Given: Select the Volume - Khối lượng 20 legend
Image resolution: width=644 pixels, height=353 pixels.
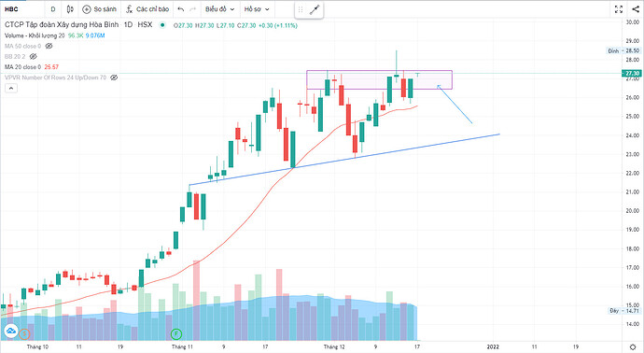Looking at the screenshot, I should click(35, 35).
